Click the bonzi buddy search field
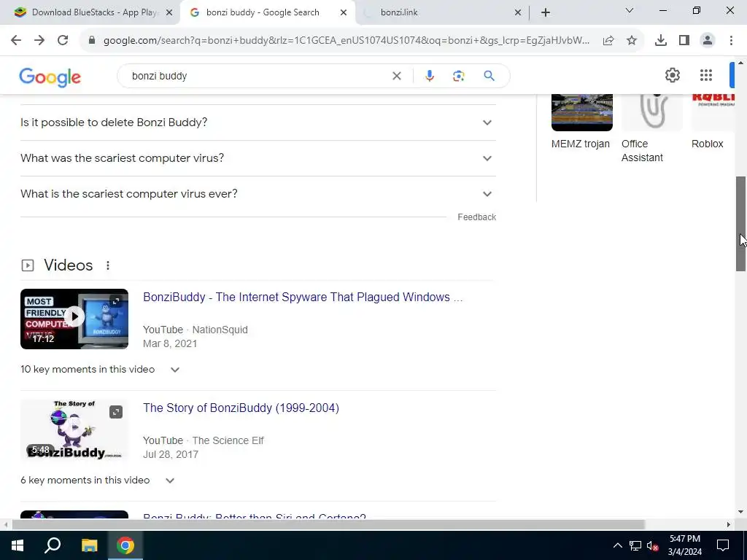 pyautogui.click(x=258, y=76)
